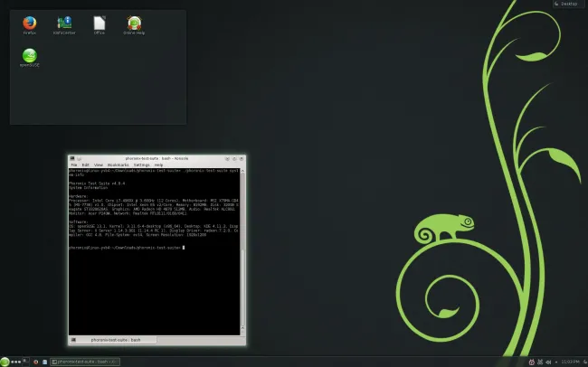Viewport: 588px width, 367px height.
Task: Open Konsole View menu
Action: [x=99, y=165]
